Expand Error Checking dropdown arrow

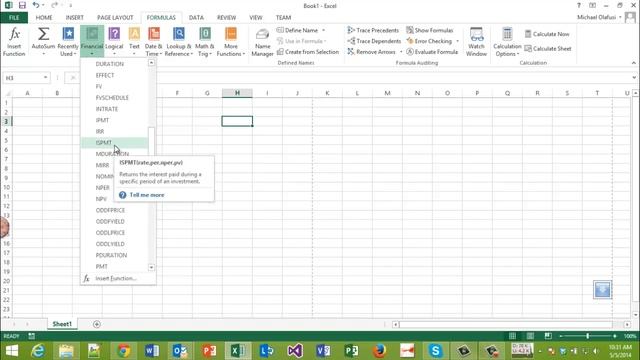pyautogui.click(x=457, y=41)
